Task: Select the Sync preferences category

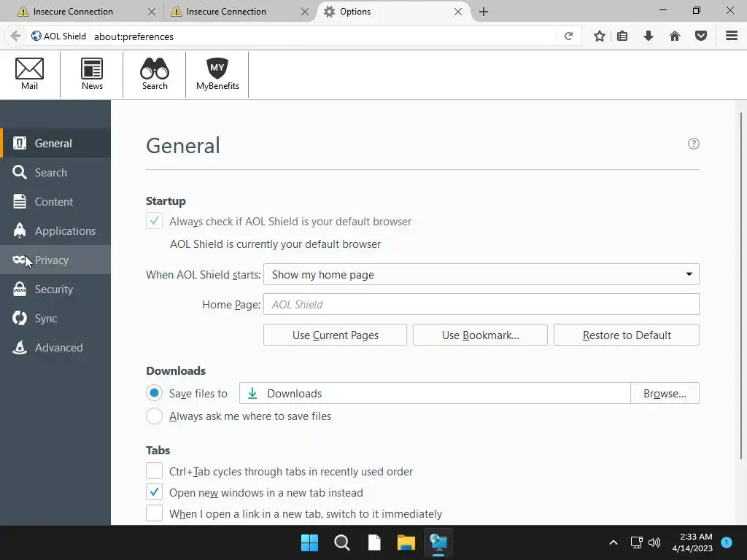Action: point(55,318)
